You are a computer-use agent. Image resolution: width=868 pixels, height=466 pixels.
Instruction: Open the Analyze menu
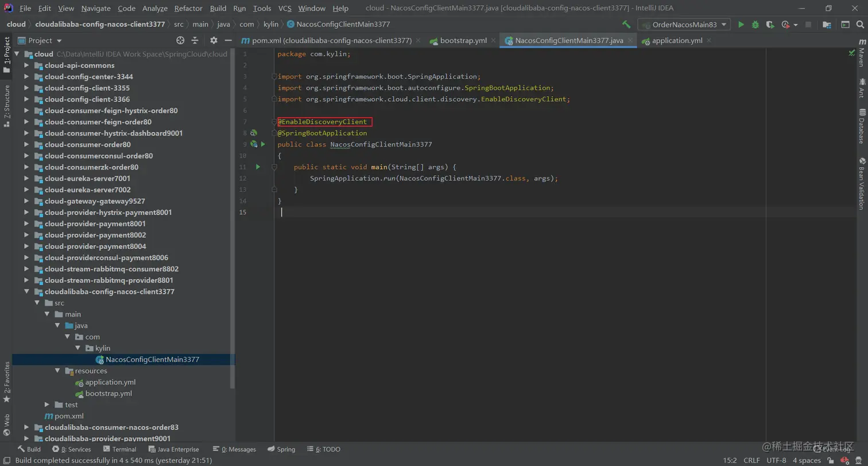[x=154, y=8]
